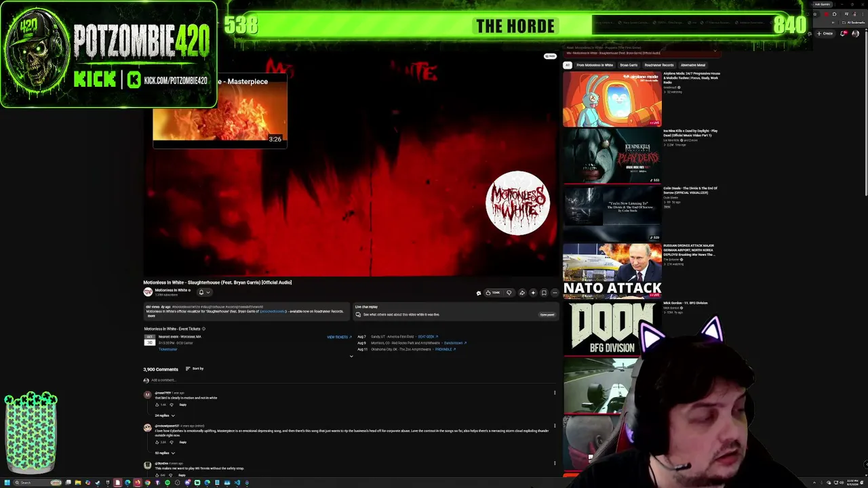
Task: Open Microsoft Edge from the taskbar
Action: [127, 483]
